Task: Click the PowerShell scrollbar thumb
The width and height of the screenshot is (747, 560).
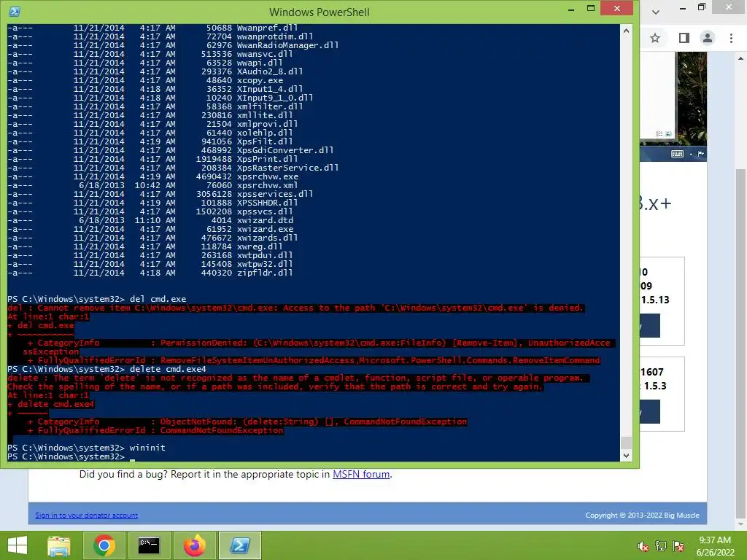Action: (x=626, y=443)
